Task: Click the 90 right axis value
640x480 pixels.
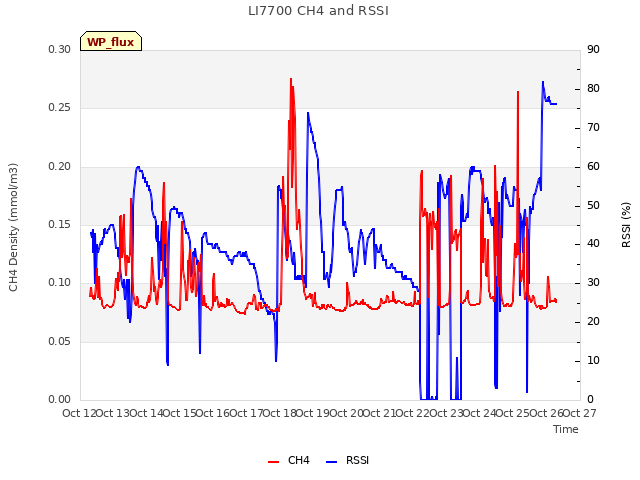Action: pos(593,49)
